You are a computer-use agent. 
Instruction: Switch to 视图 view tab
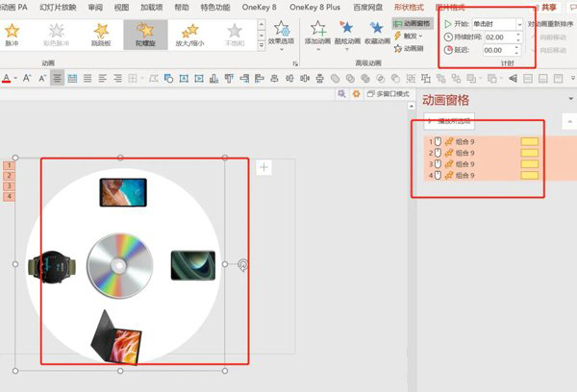tap(121, 8)
